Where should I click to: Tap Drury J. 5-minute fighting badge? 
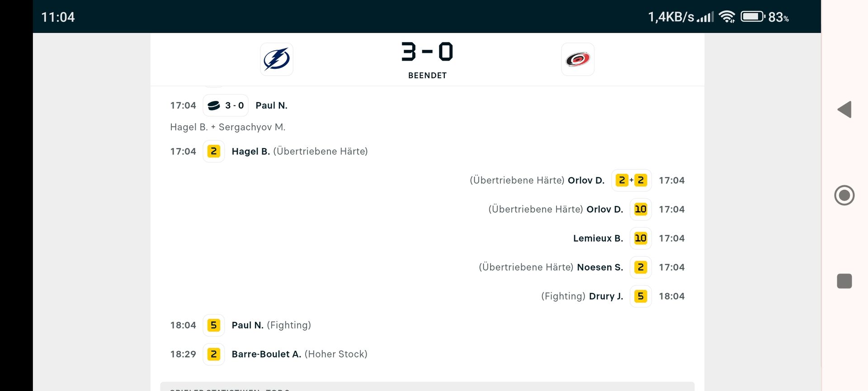640,296
